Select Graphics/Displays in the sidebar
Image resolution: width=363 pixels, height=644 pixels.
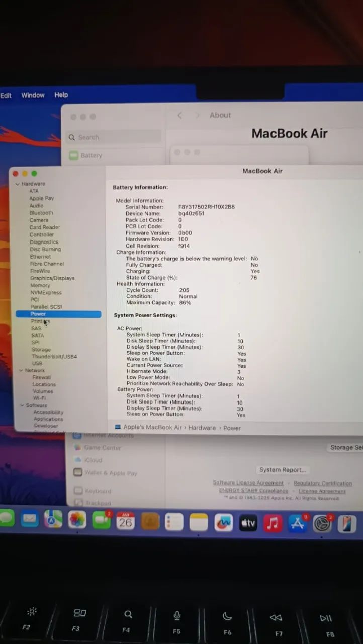click(52, 278)
